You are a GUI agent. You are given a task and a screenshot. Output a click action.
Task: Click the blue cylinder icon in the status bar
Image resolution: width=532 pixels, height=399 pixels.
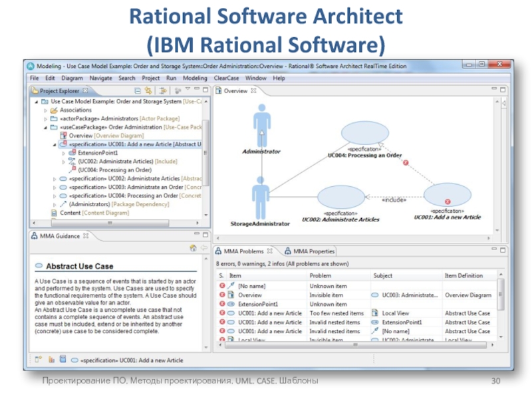click(63, 359)
